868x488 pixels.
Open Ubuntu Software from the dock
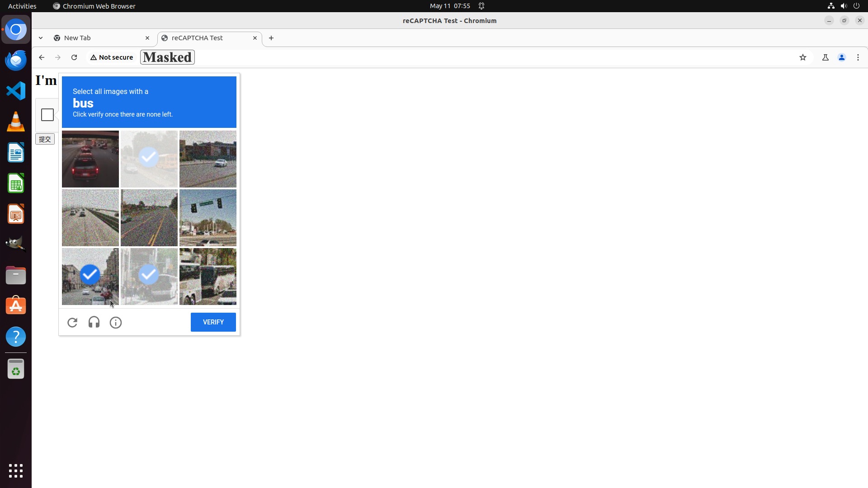point(16,306)
